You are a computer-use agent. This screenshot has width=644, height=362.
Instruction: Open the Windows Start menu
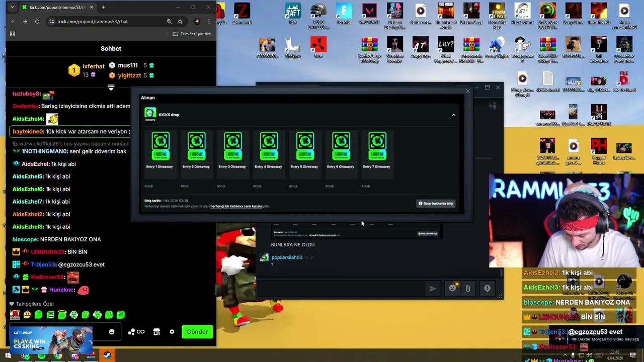8,356
